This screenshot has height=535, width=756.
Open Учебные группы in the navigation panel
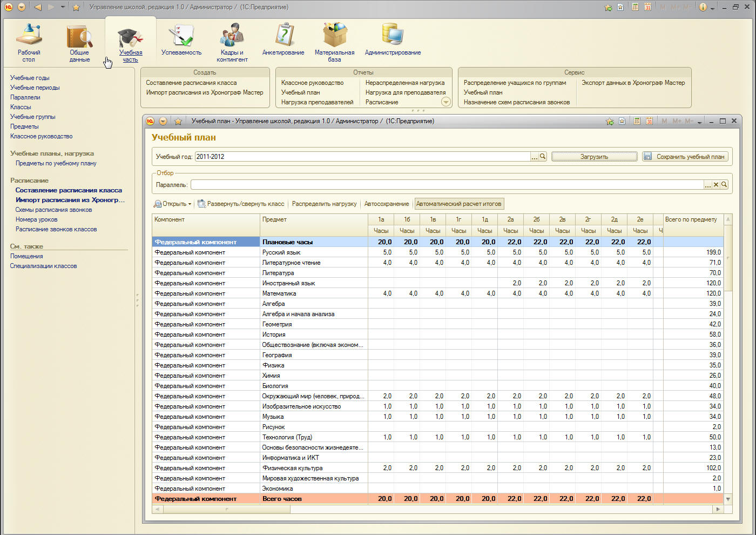32,117
